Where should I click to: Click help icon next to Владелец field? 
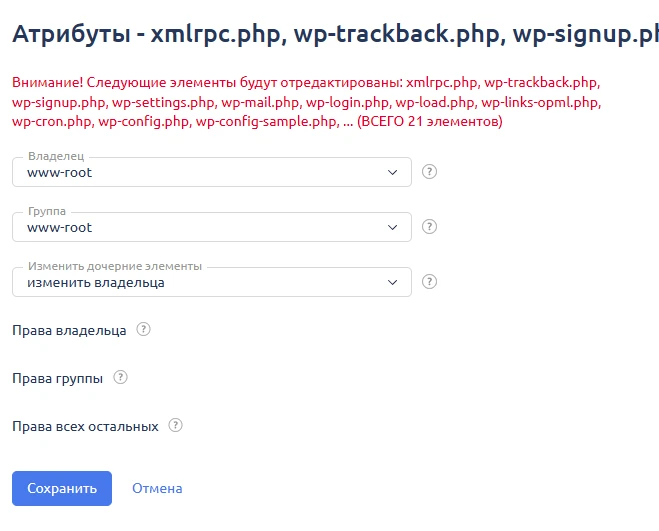pos(430,171)
